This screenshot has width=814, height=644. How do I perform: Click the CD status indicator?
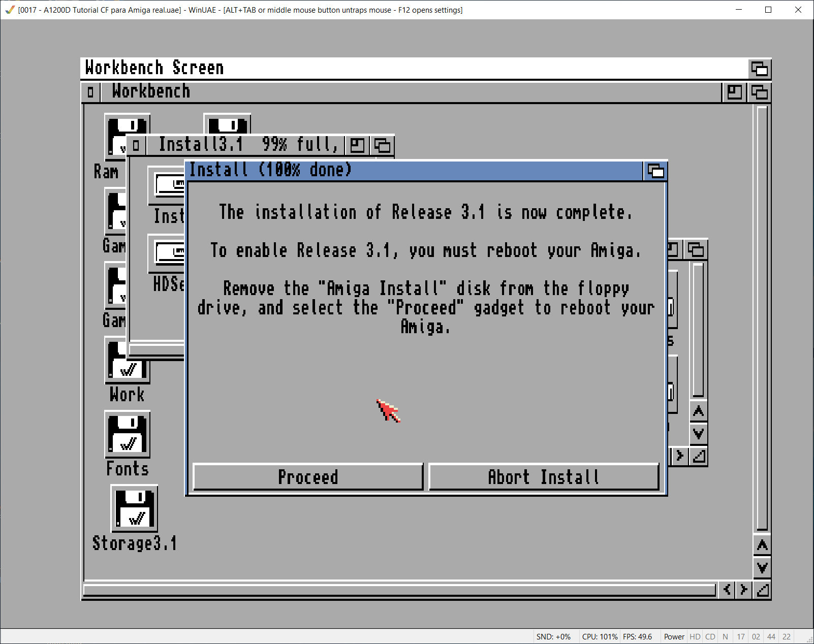coord(710,637)
